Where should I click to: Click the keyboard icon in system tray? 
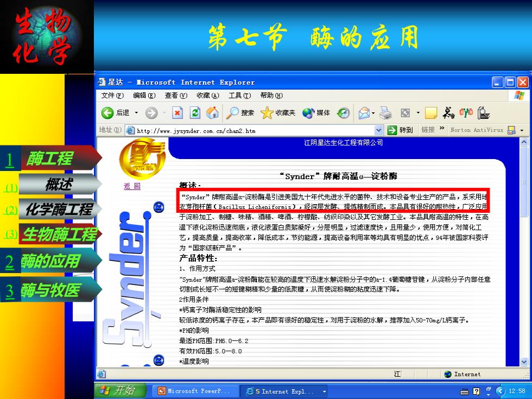tap(465, 392)
